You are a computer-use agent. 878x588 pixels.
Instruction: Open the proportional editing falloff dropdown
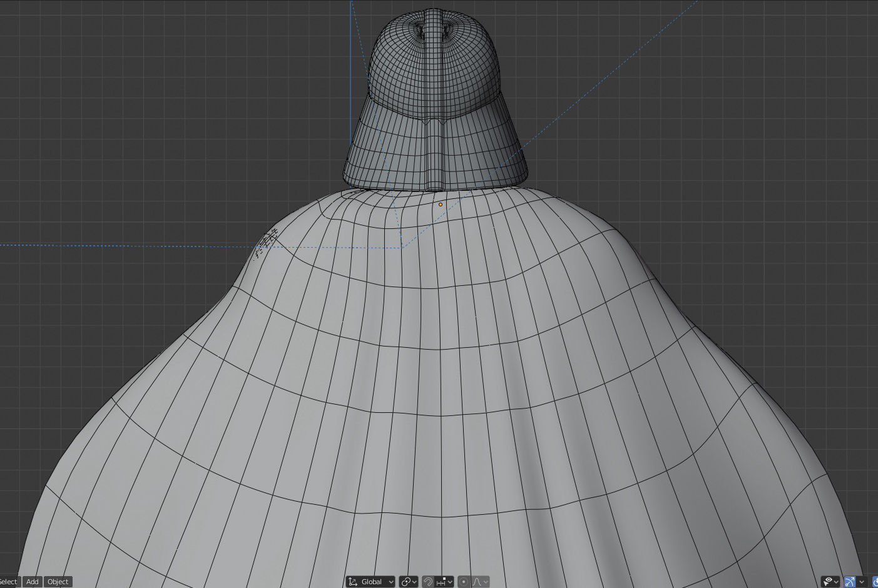click(x=479, y=582)
